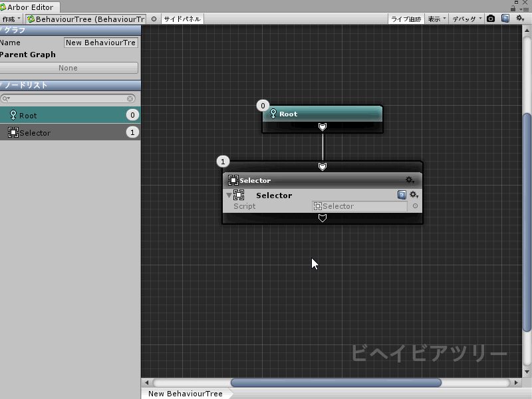Select Root in the node list

pyautogui.click(x=69, y=115)
